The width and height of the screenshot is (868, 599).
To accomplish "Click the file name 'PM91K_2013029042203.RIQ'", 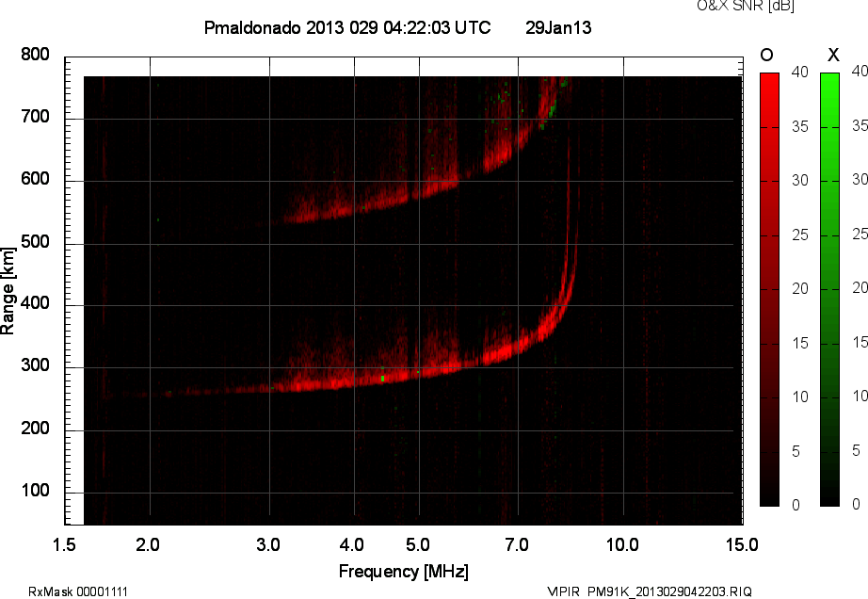I will click(x=669, y=591).
